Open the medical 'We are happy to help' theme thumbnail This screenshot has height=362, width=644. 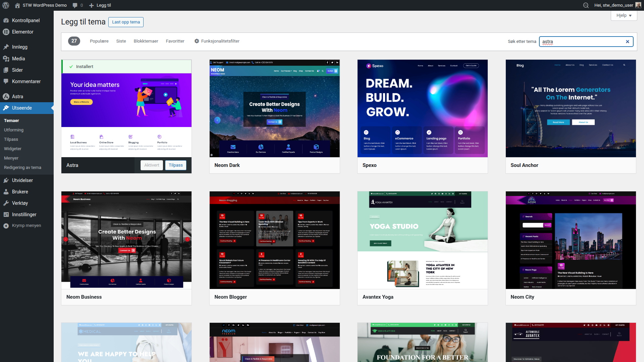126,343
